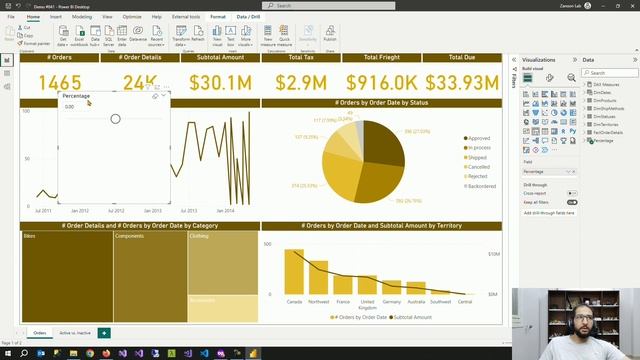Search fields in the Data pane

[x=610, y=73]
